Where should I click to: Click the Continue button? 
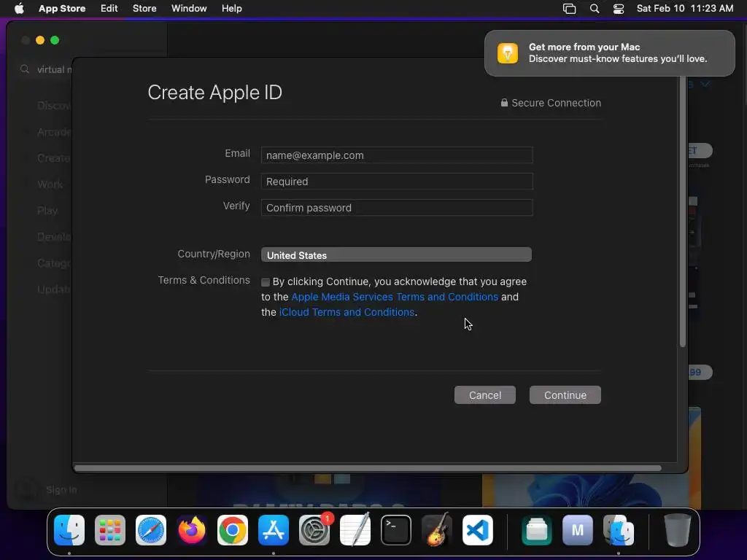[x=565, y=394]
